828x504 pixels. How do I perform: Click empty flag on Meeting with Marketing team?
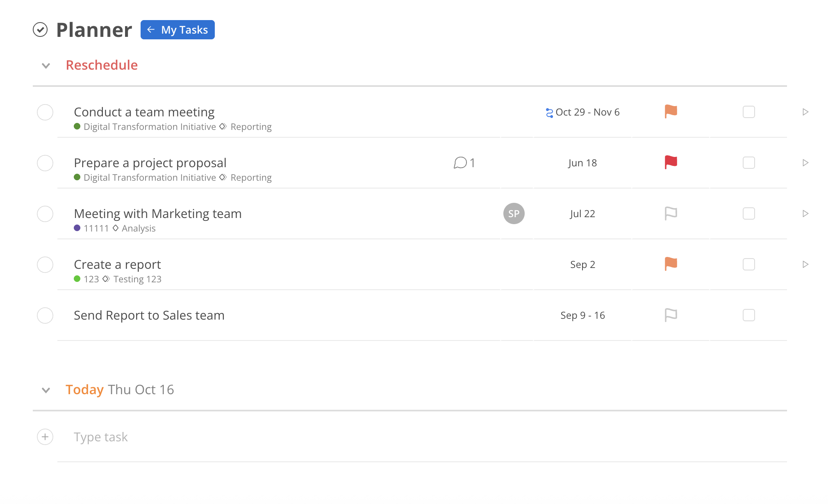[671, 213]
